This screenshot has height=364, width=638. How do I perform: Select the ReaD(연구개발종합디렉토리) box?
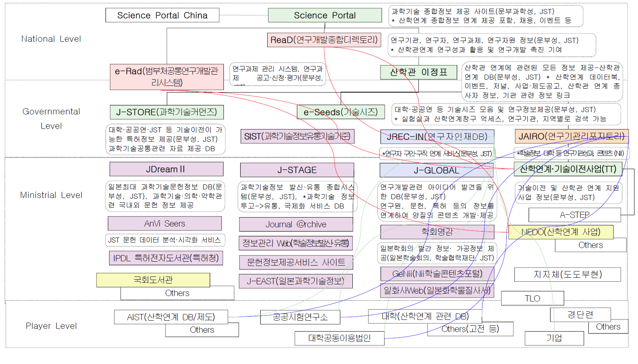coord(324,40)
